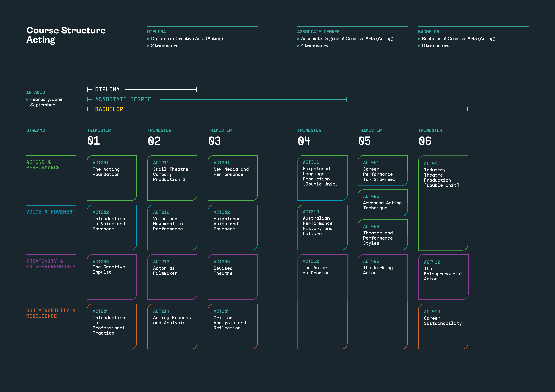This screenshot has height=392, width=555.
Task: Click the Voice & Movement stream label
Action: (51, 212)
